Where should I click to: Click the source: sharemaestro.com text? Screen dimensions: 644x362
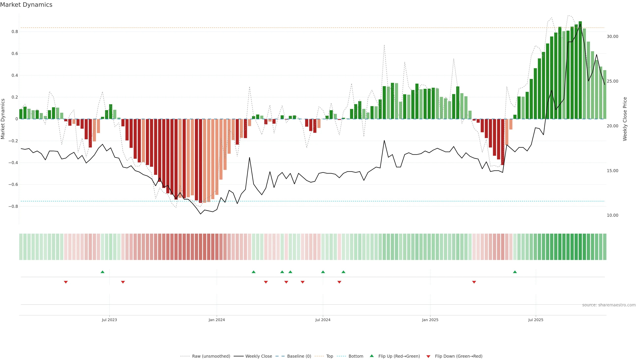(x=609, y=305)
